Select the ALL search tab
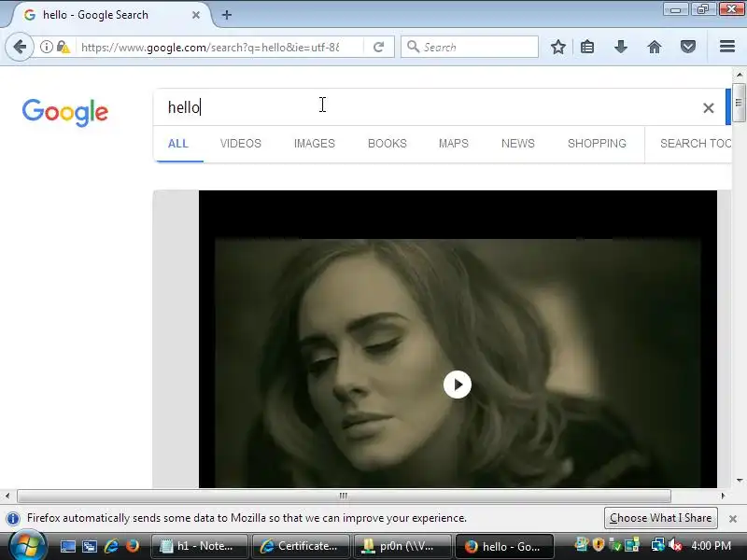The width and height of the screenshot is (747, 560). tap(178, 144)
